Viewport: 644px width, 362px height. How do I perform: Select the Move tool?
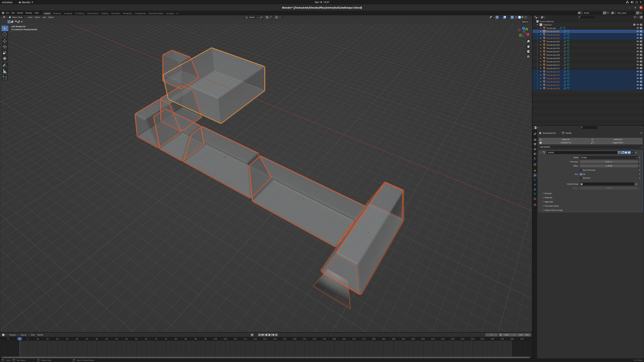(x=5, y=41)
